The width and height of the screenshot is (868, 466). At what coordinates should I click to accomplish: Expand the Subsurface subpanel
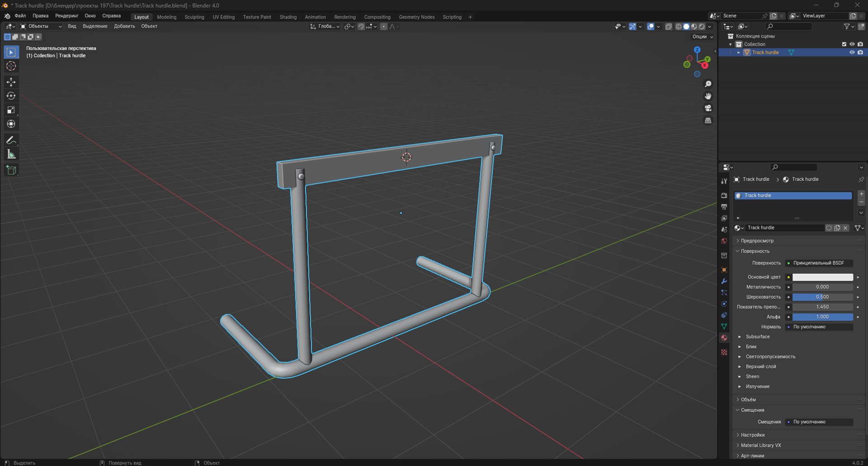tap(740, 337)
